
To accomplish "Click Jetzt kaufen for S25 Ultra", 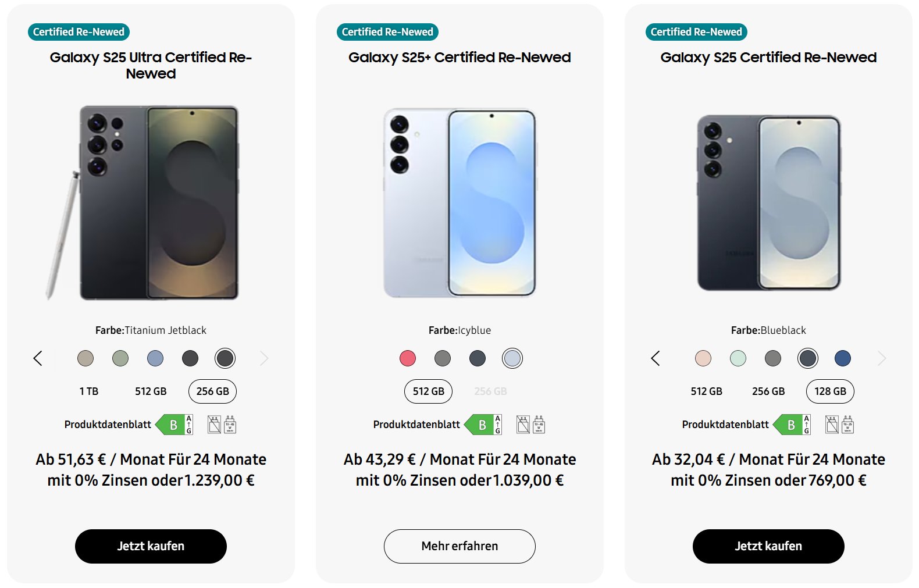I will (x=151, y=546).
